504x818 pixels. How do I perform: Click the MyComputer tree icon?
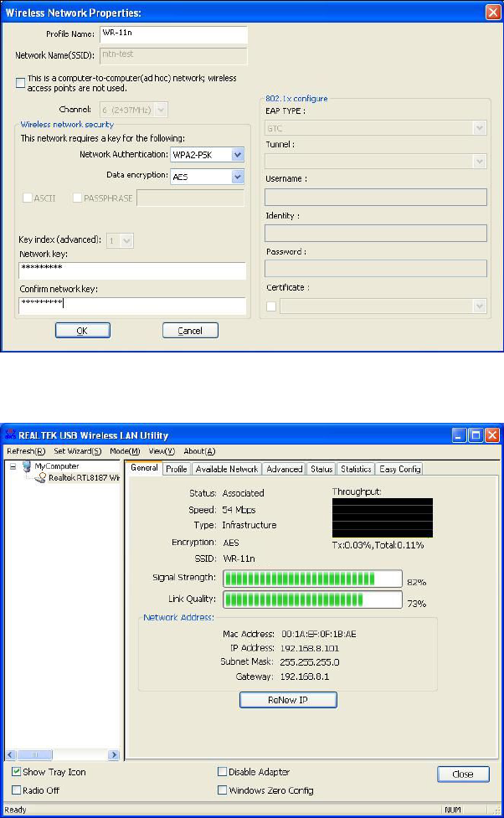(x=27, y=466)
